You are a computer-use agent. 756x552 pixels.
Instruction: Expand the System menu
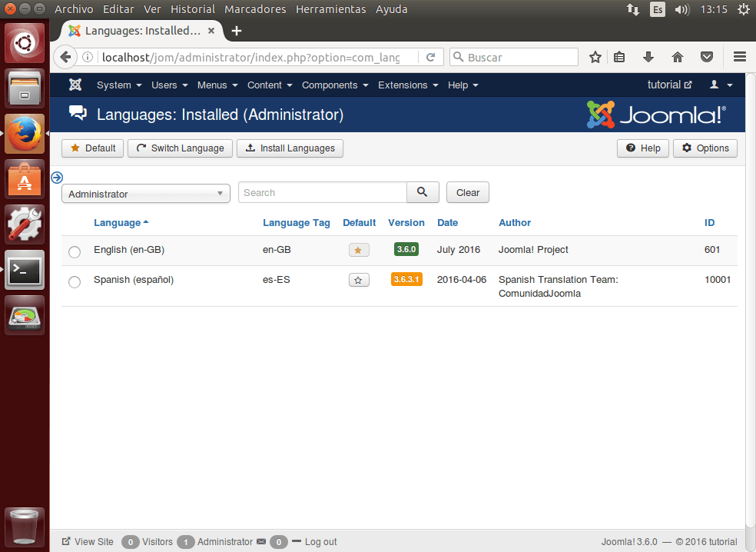tap(119, 85)
